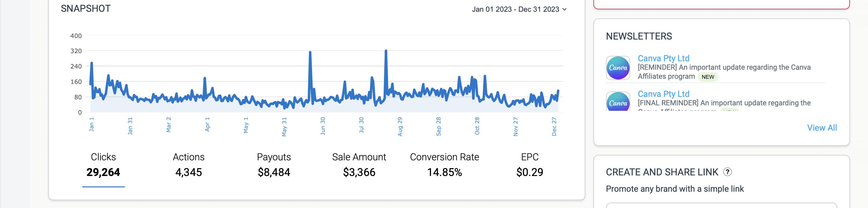The height and width of the screenshot is (208, 868).
Task: Click the Jan 1 axis label
Action: coord(92,124)
